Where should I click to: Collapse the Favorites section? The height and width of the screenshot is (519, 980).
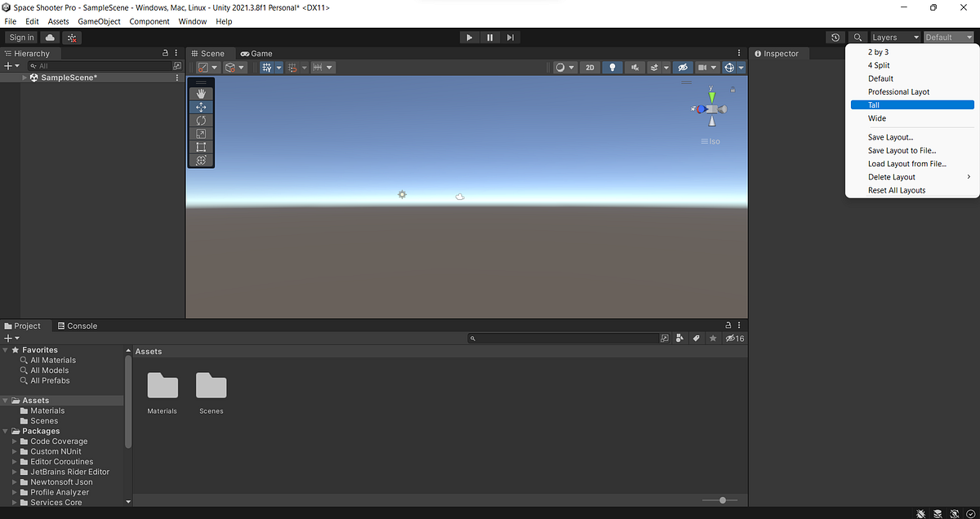pyautogui.click(x=6, y=349)
